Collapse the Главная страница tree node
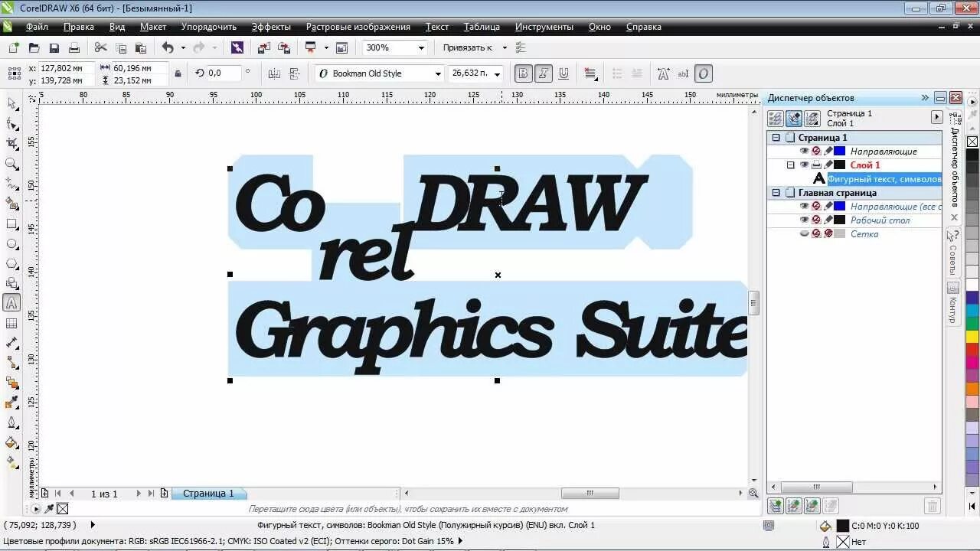The image size is (980, 551). [x=776, y=193]
